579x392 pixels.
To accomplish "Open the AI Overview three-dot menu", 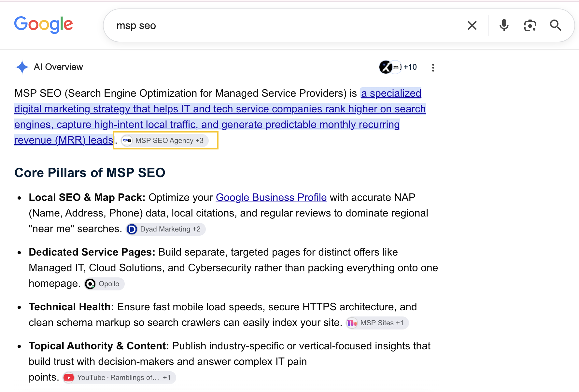I will pyautogui.click(x=433, y=67).
